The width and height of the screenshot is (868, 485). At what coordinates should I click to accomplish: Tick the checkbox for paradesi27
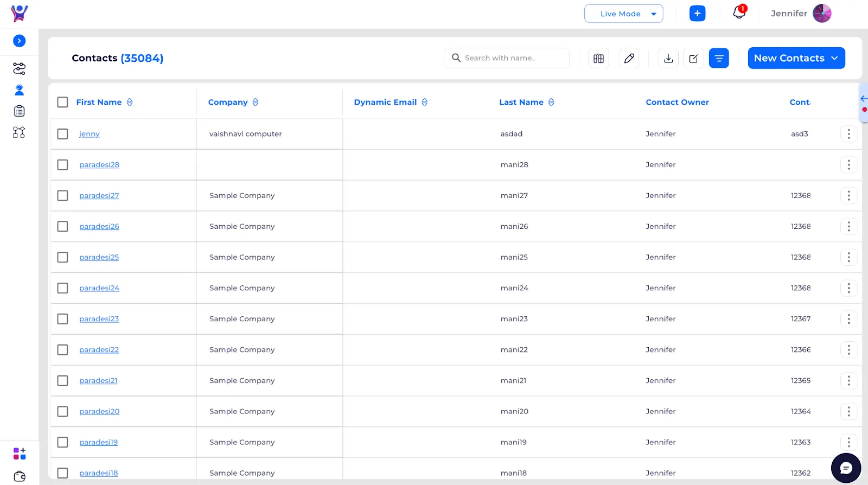point(63,195)
